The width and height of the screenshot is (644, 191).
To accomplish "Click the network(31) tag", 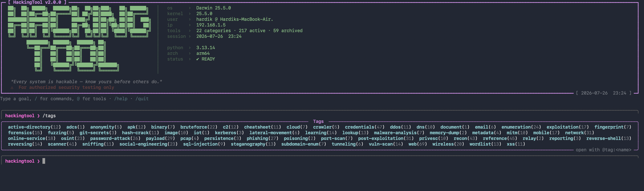I will click(x=580, y=133).
